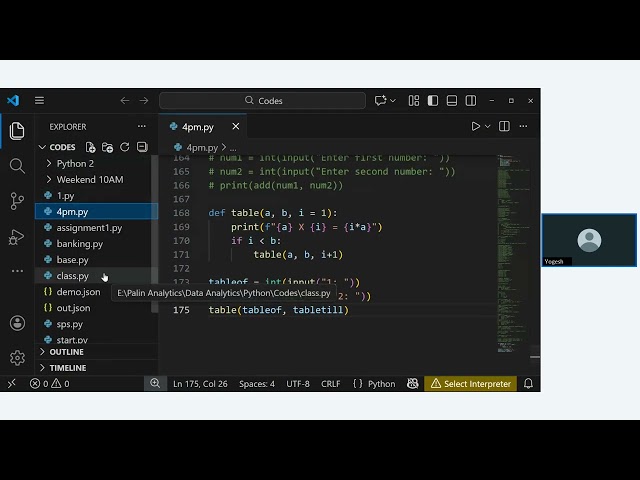Open Accounts menu in activity bar
The image size is (640, 480).
[17, 323]
